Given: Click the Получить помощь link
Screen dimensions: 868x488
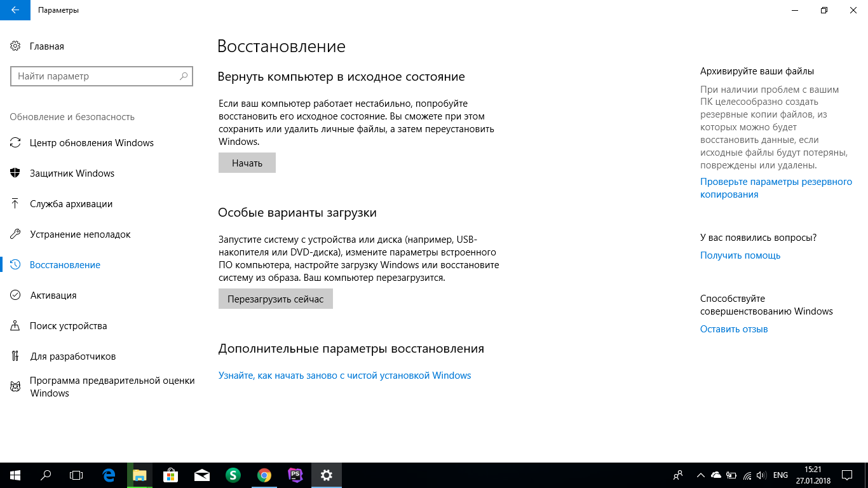Looking at the screenshot, I should pos(740,255).
